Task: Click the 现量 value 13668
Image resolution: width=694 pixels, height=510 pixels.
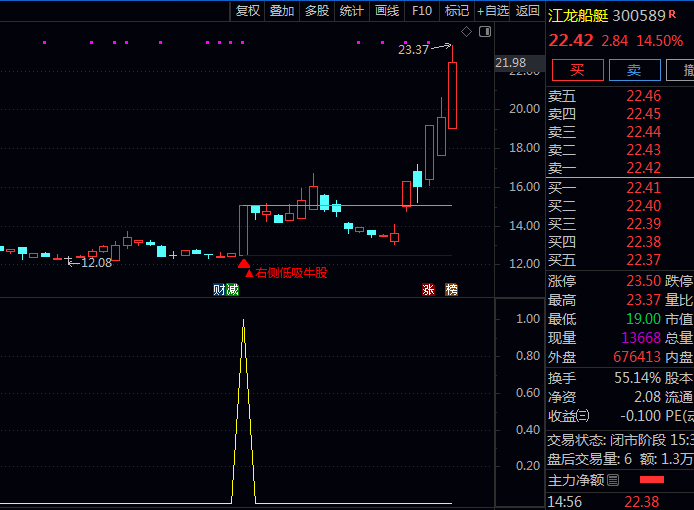Action: click(x=641, y=338)
